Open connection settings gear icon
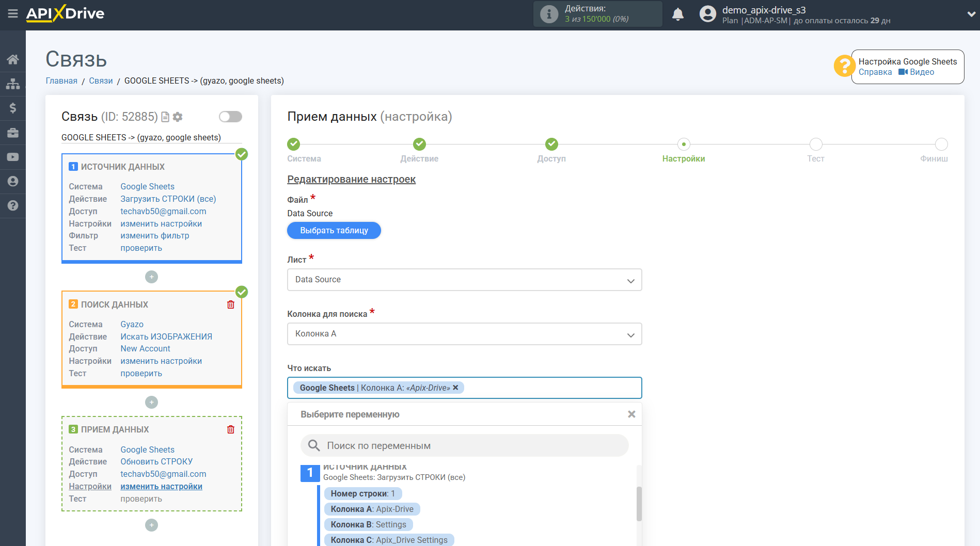The height and width of the screenshot is (546, 980). (x=178, y=117)
